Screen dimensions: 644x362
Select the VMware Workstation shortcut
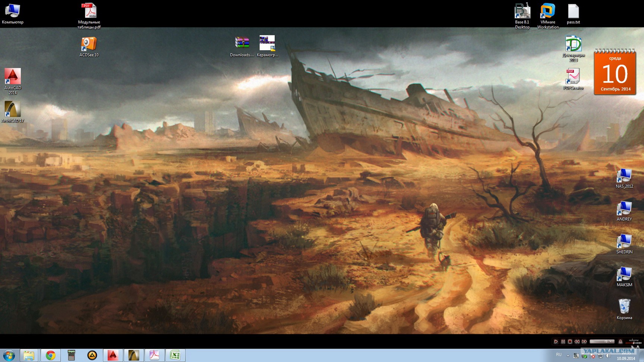(548, 16)
